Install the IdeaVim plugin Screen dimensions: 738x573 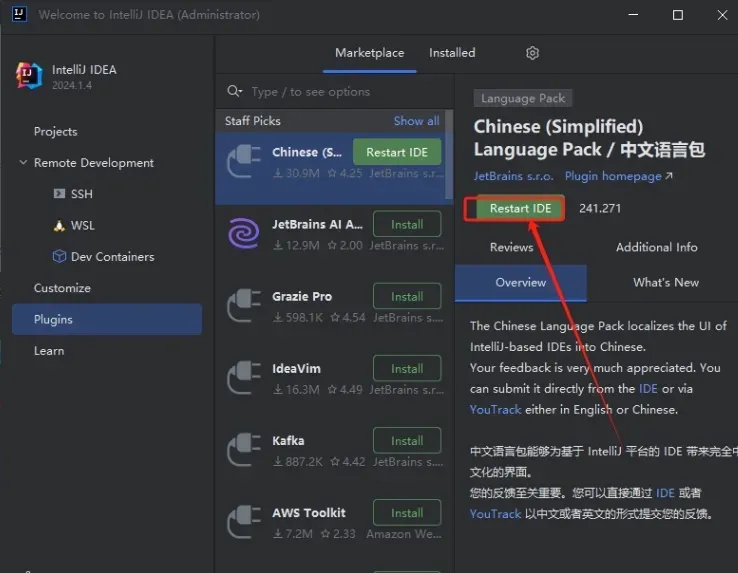[x=407, y=368]
